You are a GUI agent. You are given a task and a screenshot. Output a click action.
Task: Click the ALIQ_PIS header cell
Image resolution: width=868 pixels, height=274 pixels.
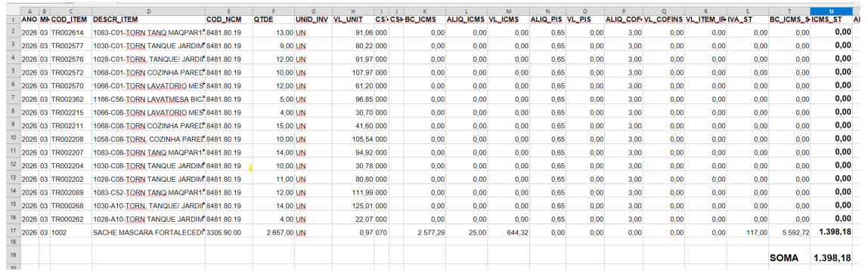click(x=547, y=20)
